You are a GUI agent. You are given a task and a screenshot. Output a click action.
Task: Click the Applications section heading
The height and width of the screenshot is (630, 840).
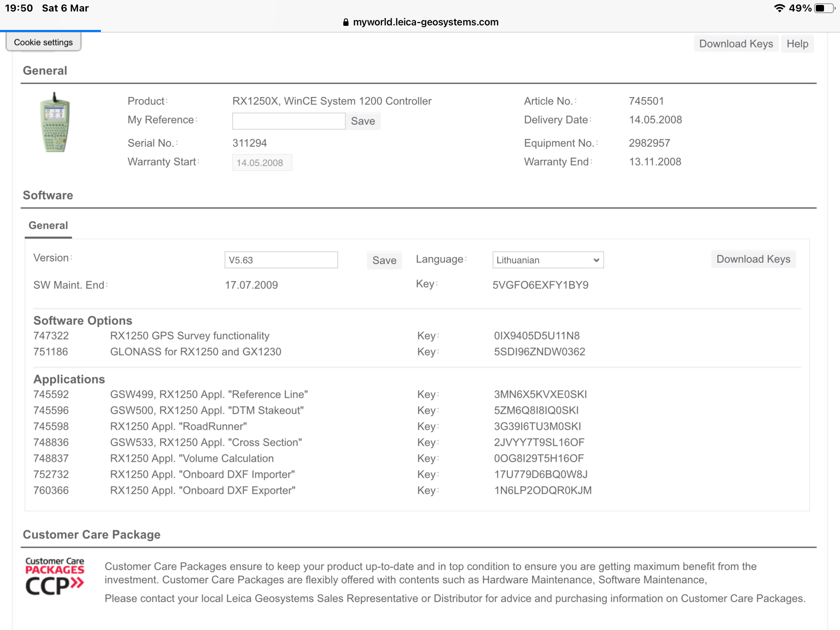[x=69, y=379]
